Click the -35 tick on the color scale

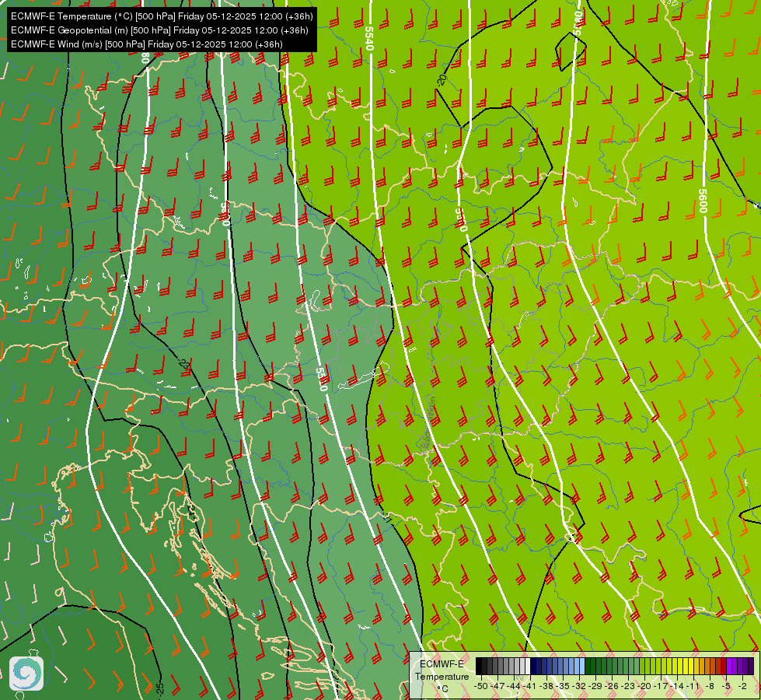tap(563, 686)
